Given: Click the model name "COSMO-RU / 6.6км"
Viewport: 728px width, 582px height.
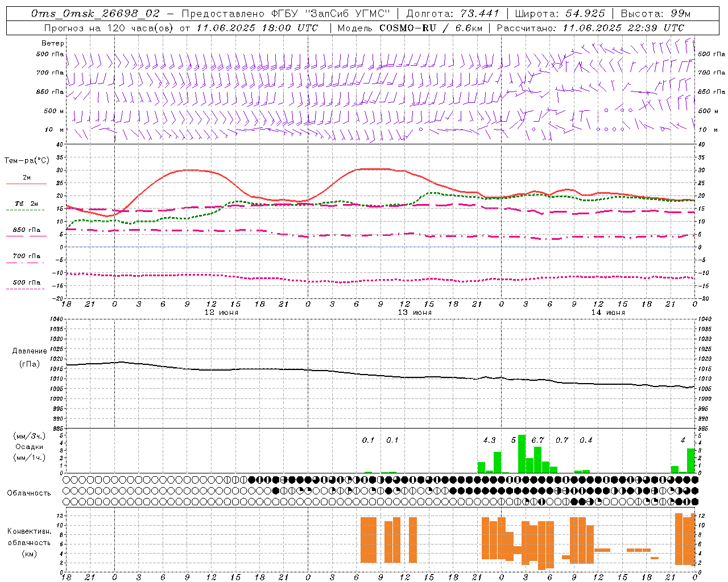Looking at the screenshot, I should coord(431,28).
